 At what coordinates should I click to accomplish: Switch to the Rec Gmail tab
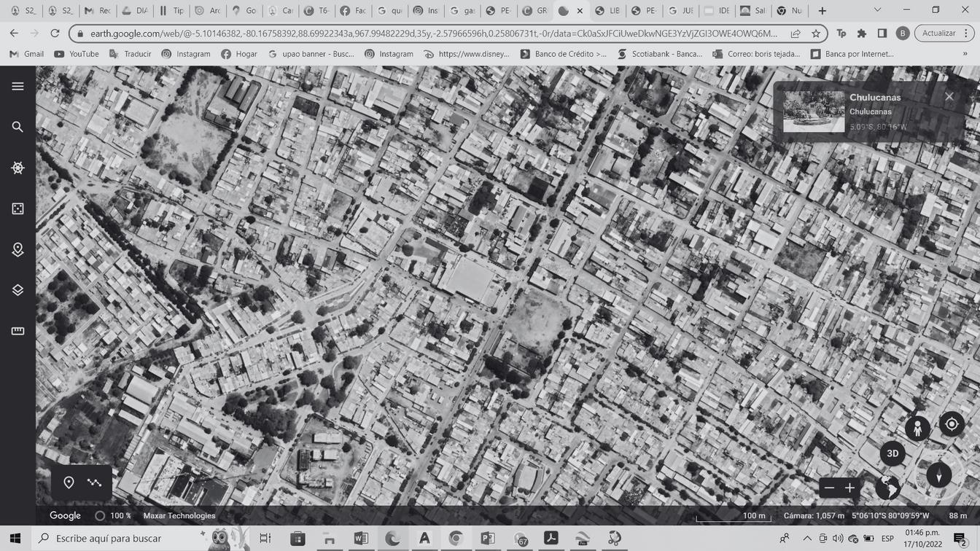(x=97, y=11)
